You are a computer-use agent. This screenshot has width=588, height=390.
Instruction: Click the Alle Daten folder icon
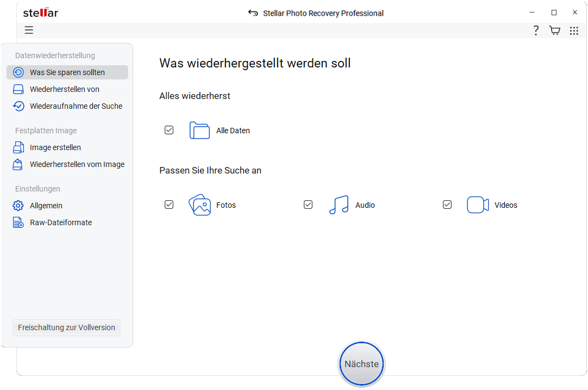199,130
